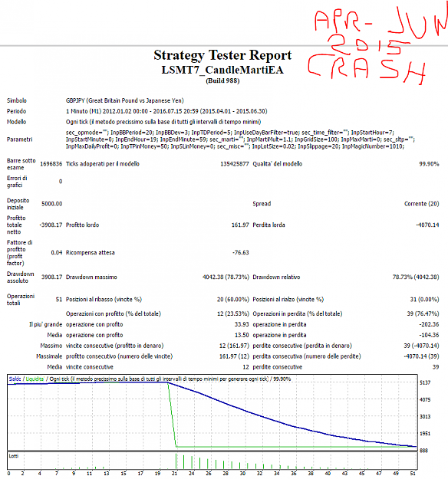Click chart axis value 5137
Image resolution: width=448 pixels, height=479 pixels.
click(x=425, y=382)
